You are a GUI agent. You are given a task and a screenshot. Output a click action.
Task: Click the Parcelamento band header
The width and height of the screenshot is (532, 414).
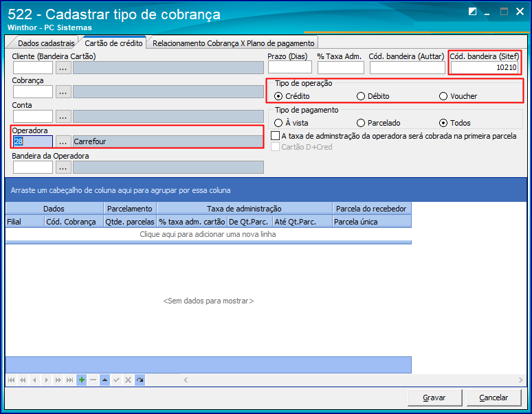130,209
